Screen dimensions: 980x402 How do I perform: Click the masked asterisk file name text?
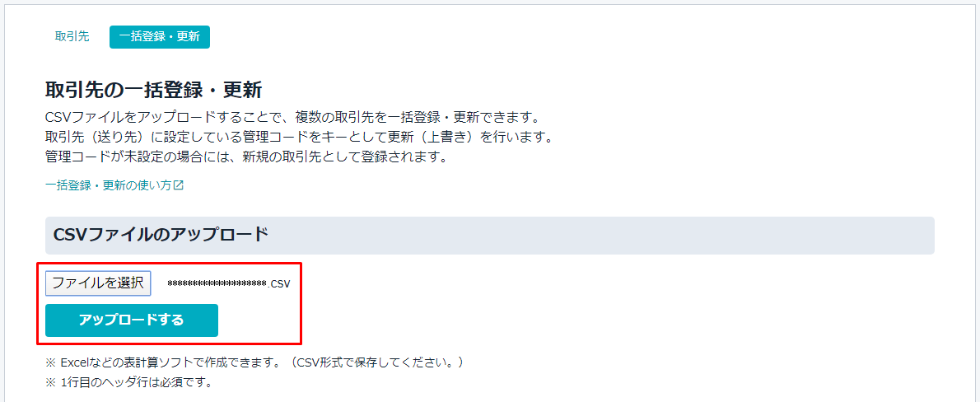[x=218, y=283]
